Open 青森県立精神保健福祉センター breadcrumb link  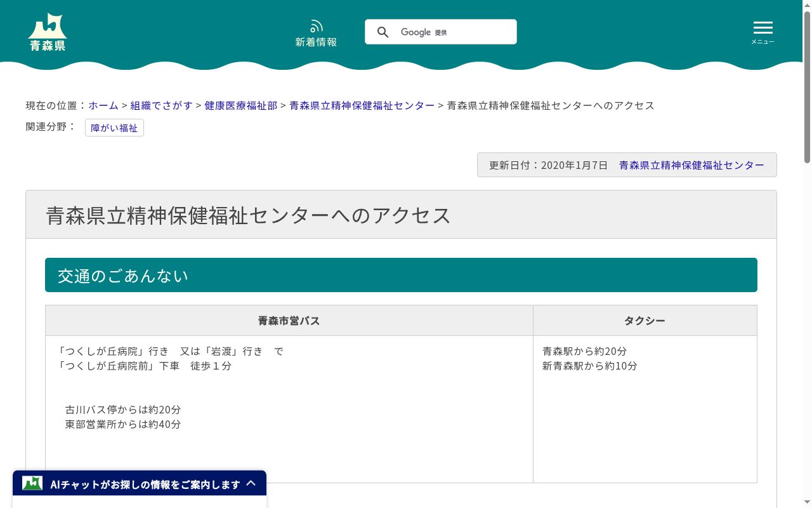pyautogui.click(x=362, y=105)
